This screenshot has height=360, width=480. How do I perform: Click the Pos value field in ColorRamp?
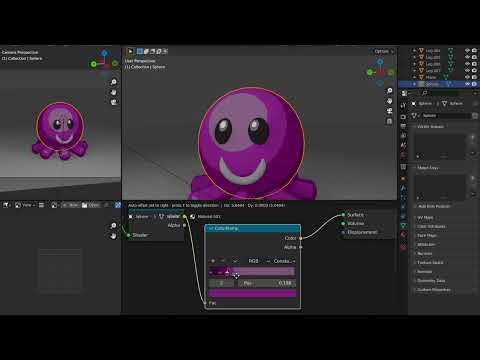click(x=267, y=283)
